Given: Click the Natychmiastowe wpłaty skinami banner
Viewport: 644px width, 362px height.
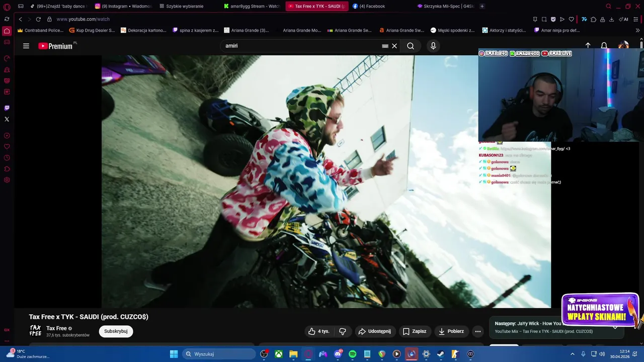Looking at the screenshot, I should coord(600,310).
